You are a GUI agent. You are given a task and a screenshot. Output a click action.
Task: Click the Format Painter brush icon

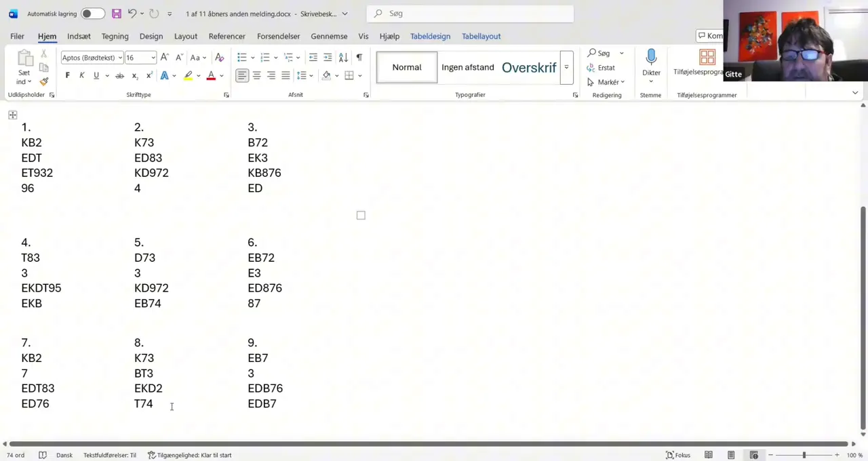pos(44,81)
